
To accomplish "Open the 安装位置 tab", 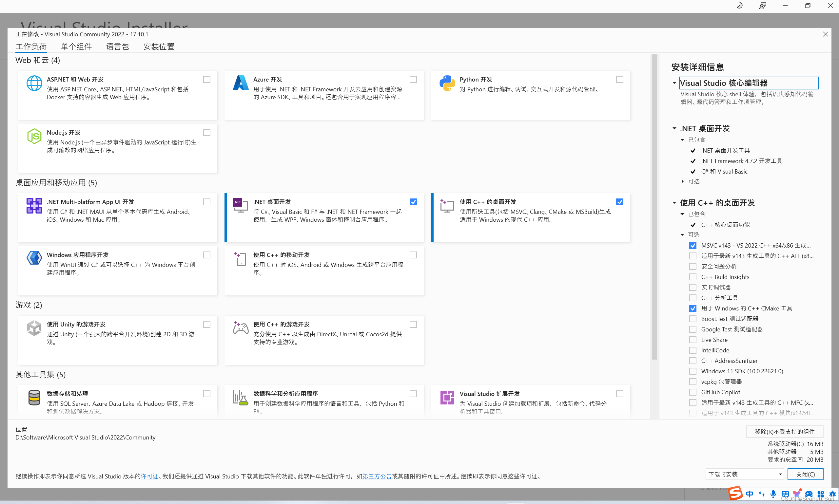I will point(159,47).
